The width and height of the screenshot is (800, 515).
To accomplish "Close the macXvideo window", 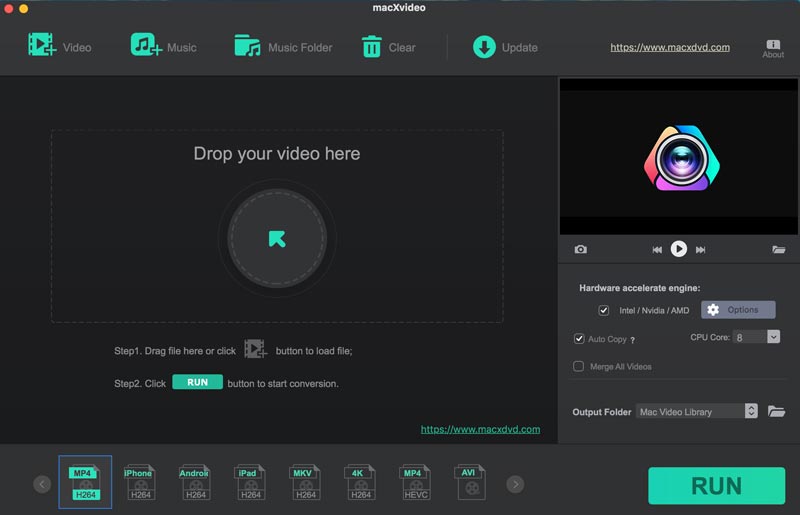I will pos(8,8).
